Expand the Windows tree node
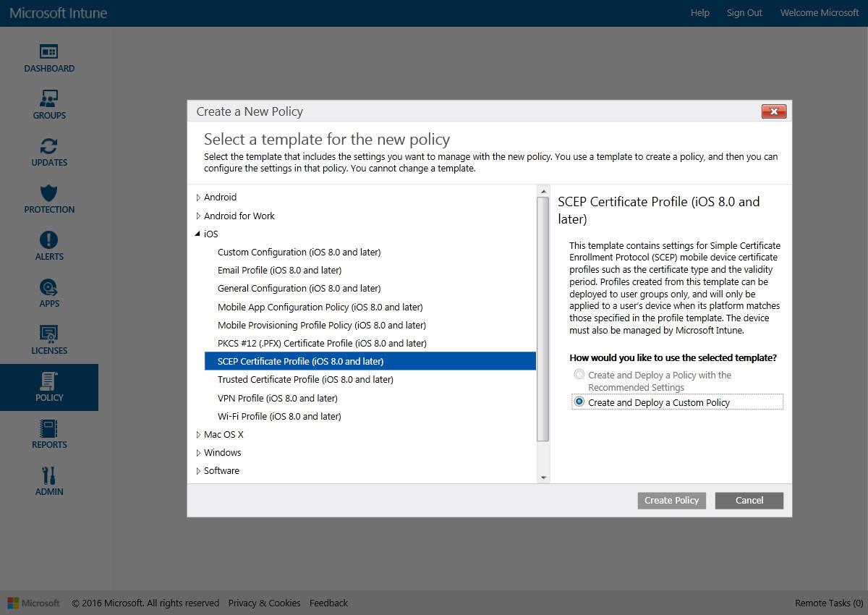This screenshot has width=868, height=615. 198,453
